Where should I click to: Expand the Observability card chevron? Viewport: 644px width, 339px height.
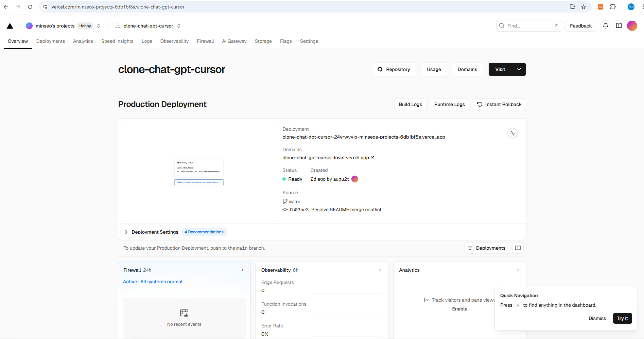[x=380, y=270]
